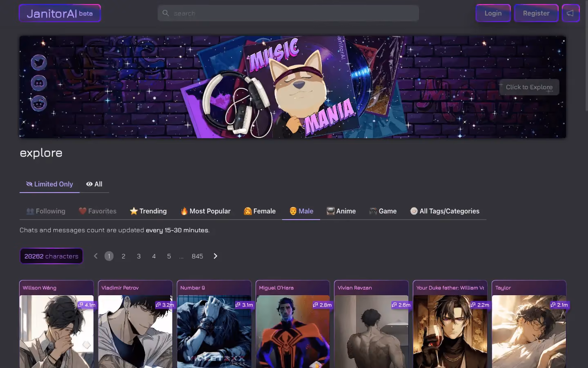
Task: Click the announcements megaphone icon
Action: (570, 13)
